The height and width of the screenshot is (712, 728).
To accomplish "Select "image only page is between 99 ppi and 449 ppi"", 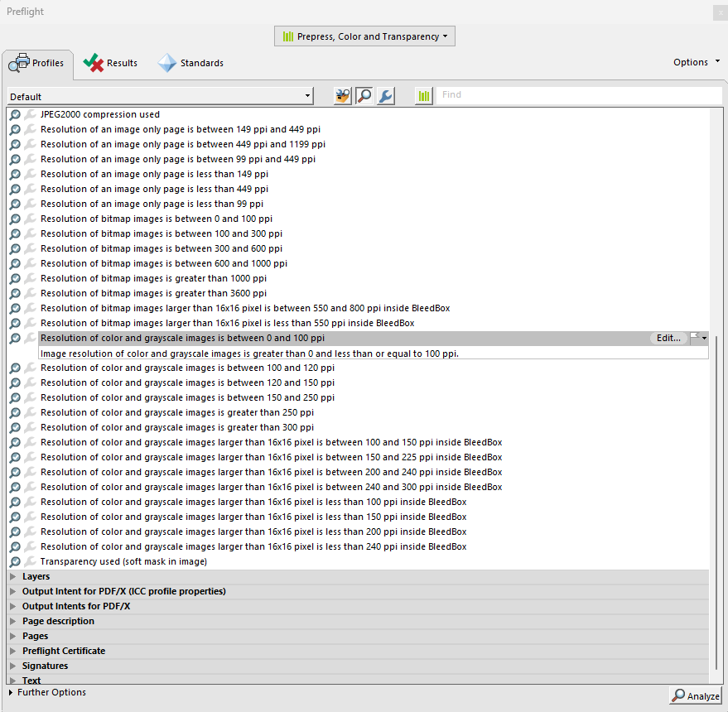I will point(178,159).
